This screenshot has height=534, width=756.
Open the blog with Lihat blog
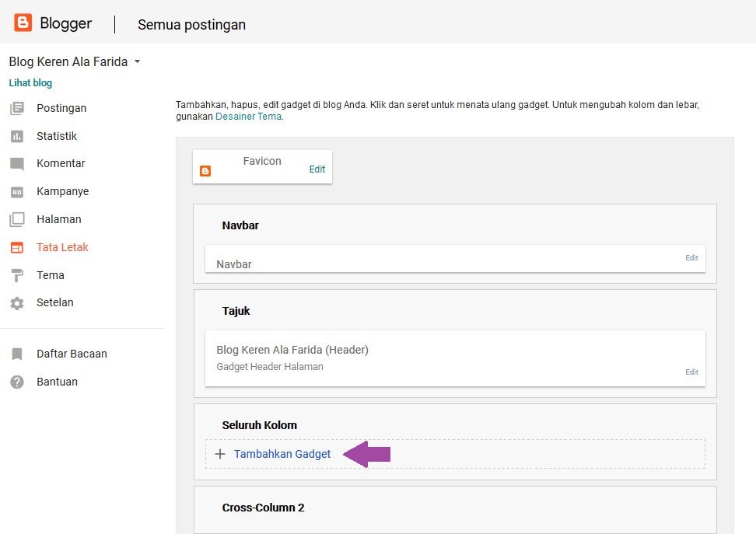[x=30, y=82]
